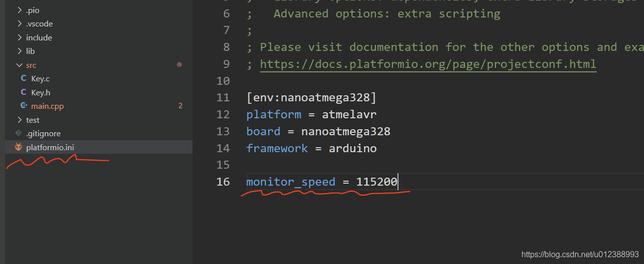Click the platform key on line 12

pyautogui.click(x=273, y=114)
